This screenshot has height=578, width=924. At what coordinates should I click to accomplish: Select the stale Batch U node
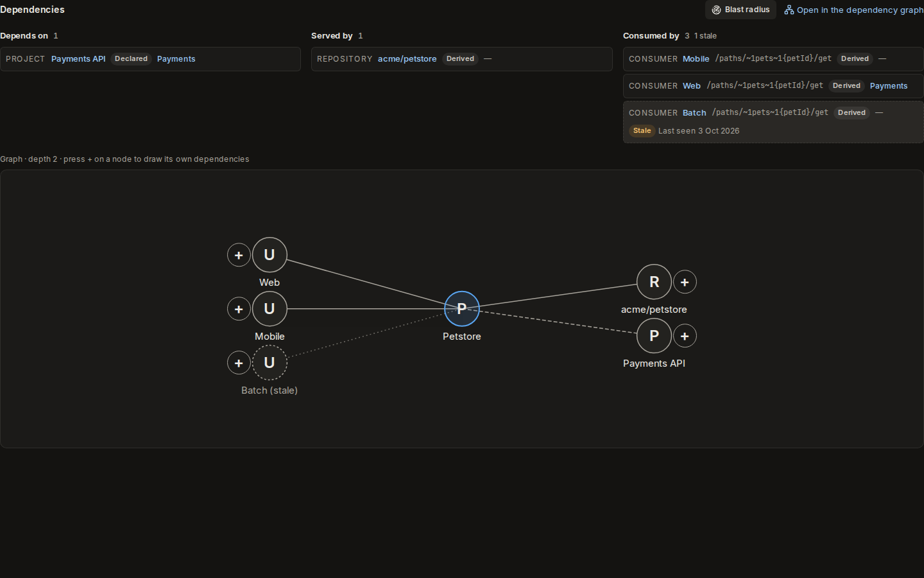[269, 363]
